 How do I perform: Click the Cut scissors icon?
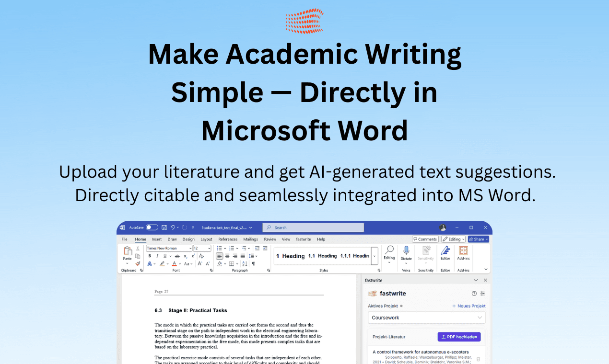(x=138, y=248)
